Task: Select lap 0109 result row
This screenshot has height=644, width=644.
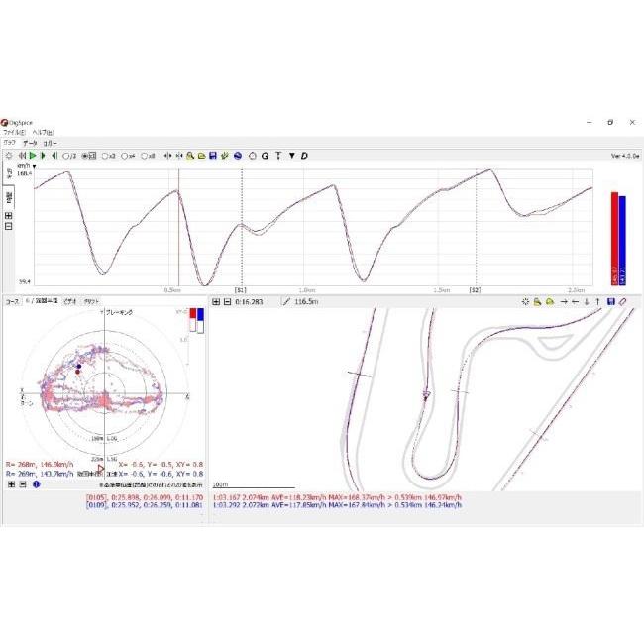Action: (x=147, y=504)
